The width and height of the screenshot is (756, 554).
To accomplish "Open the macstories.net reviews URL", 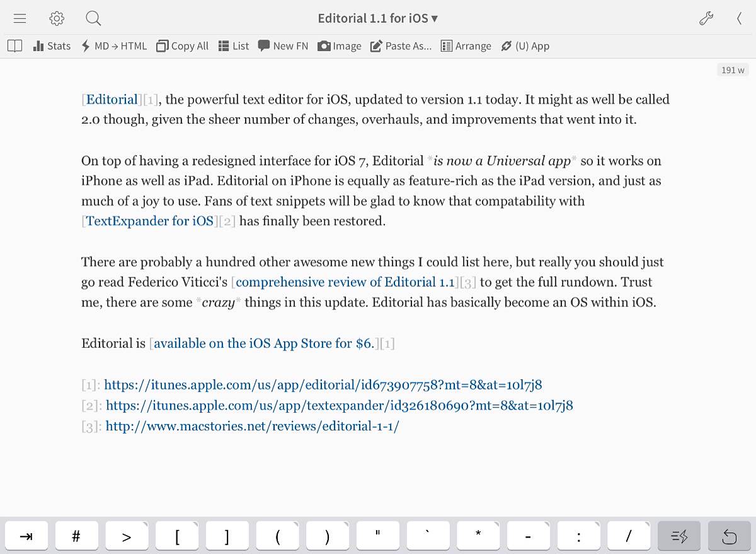I will (x=253, y=426).
